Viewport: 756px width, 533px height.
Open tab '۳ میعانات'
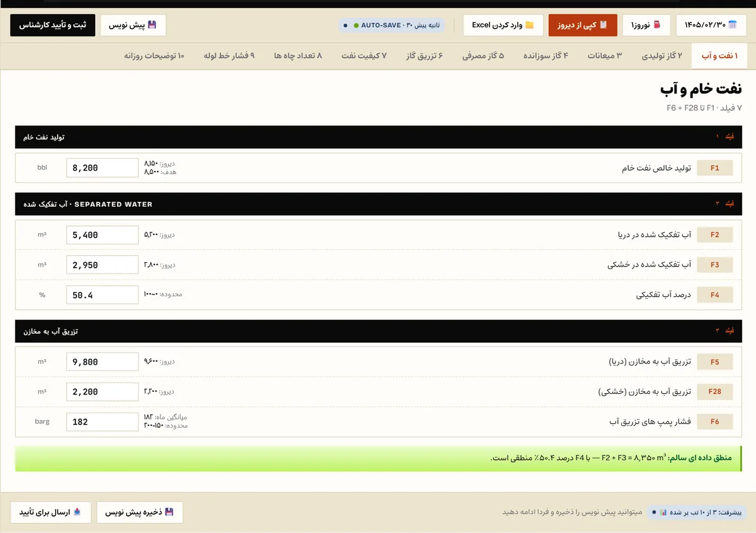(604, 56)
